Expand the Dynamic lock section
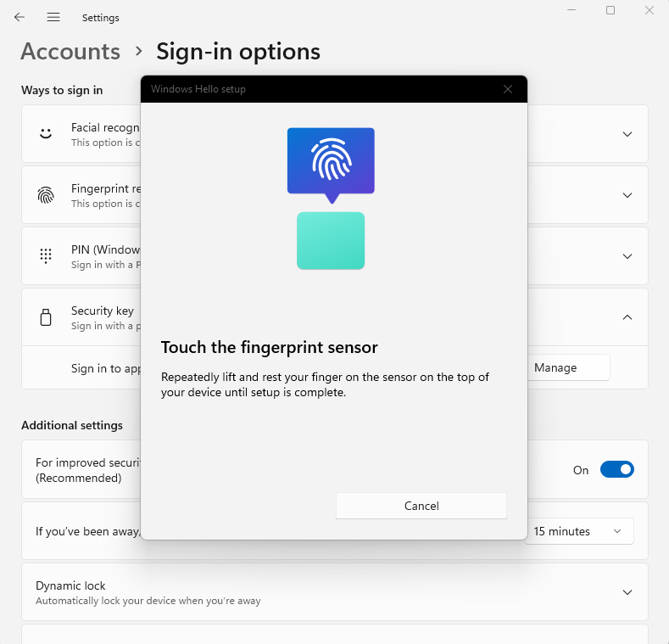 point(627,592)
